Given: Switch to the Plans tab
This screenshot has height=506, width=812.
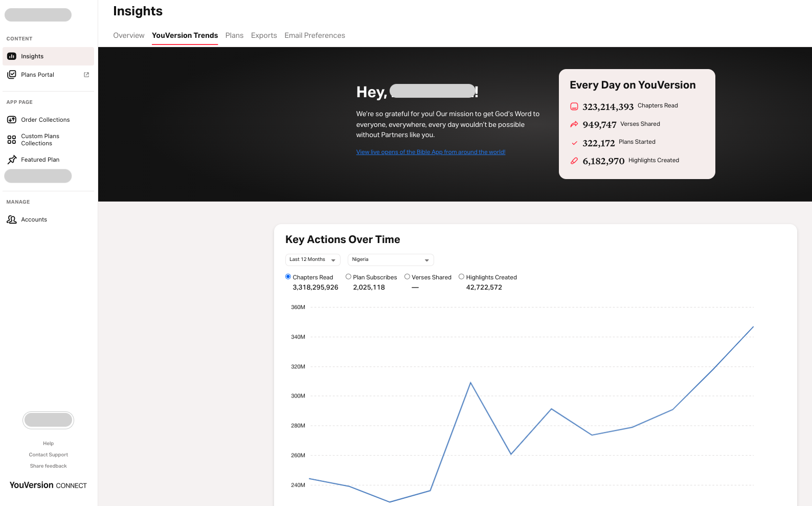Looking at the screenshot, I should (234, 35).
